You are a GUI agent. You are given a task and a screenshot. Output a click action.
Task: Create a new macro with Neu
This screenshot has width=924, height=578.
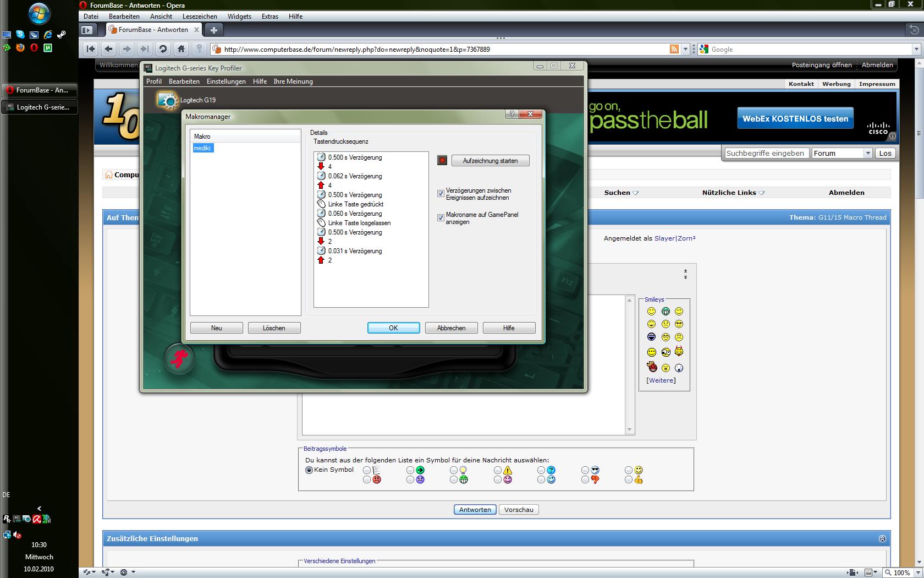click(216, 328)
